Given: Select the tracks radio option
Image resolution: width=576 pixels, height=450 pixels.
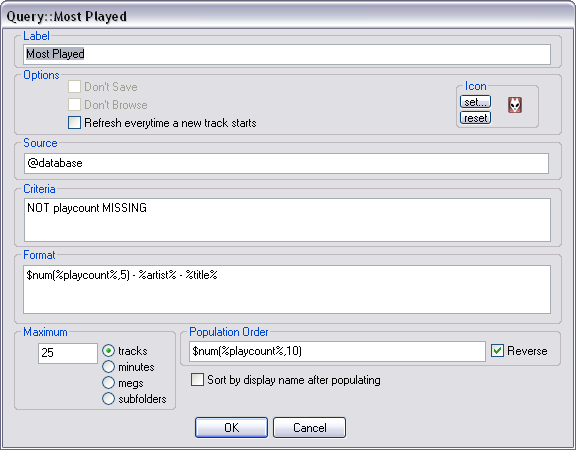Looking at the screenshot, I should point(108,351).
